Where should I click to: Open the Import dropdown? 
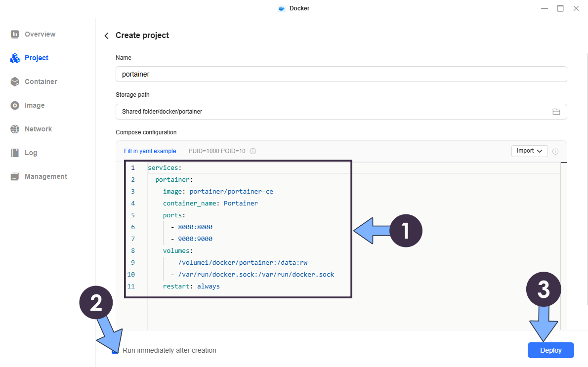[x=529, y=151]
